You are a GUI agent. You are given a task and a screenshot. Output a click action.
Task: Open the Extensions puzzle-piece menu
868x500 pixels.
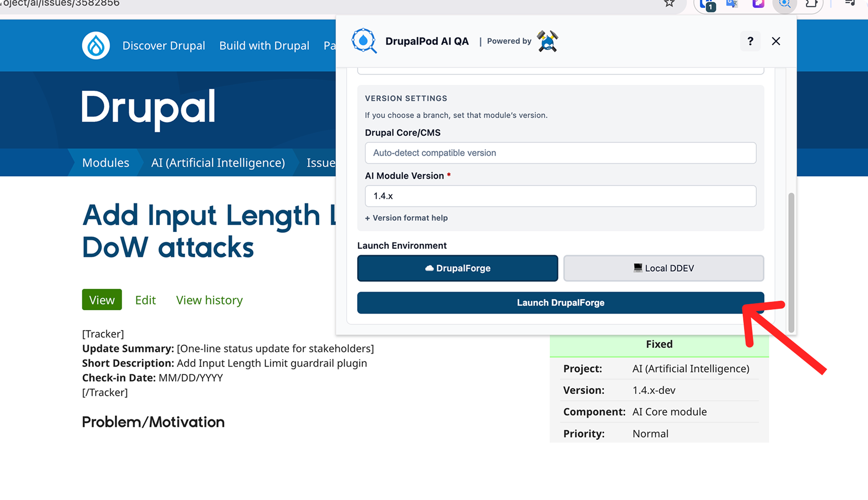811,4
